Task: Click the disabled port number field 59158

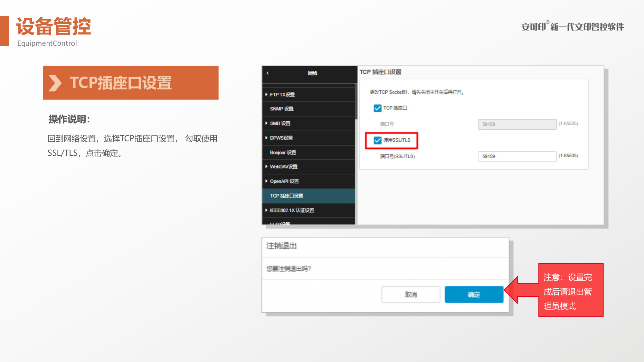Action: (517, 124)
